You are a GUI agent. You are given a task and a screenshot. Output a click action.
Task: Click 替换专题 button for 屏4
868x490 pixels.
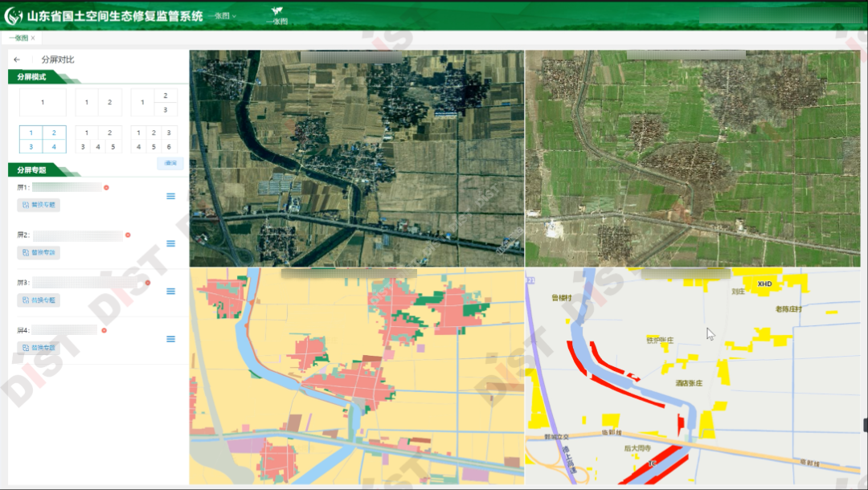(39, 348)
